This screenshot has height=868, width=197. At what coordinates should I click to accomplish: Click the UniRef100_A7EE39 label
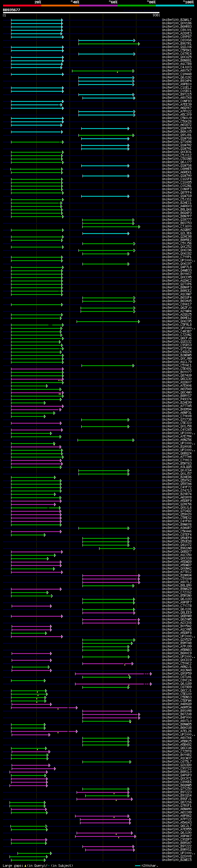tap(176, 104)
